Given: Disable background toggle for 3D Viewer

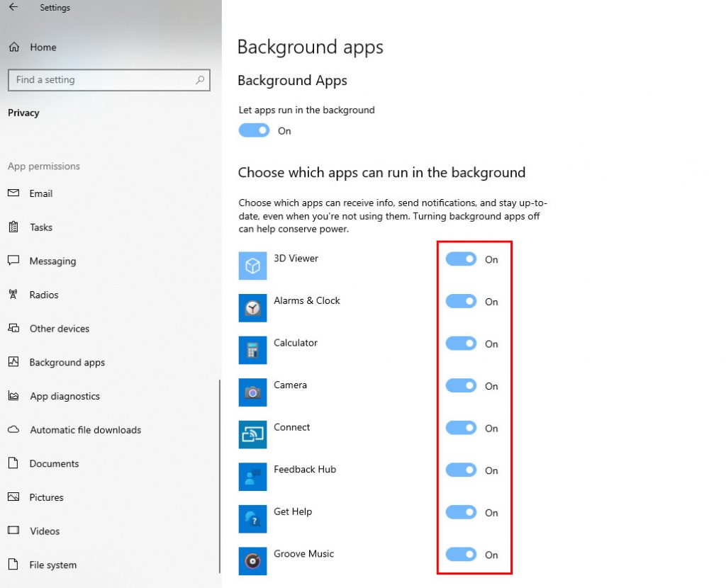Looking at the screenshot, I should (461, 259).
